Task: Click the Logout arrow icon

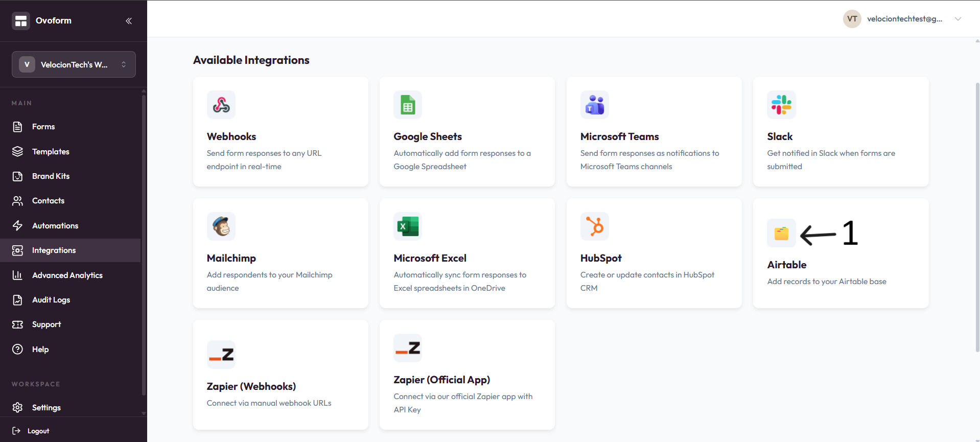Action: [x=16, y=431]
